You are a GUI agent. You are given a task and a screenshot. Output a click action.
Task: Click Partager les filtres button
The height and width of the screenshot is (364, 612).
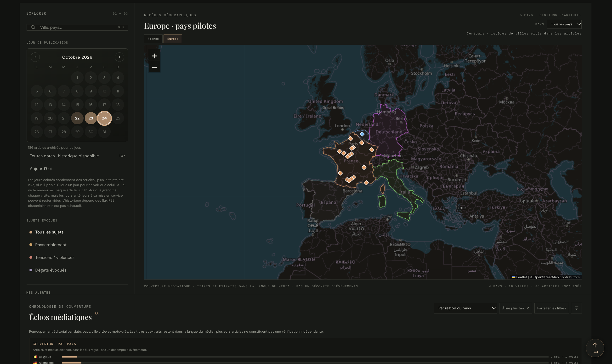pyautogui.click(x=551, y=308)
